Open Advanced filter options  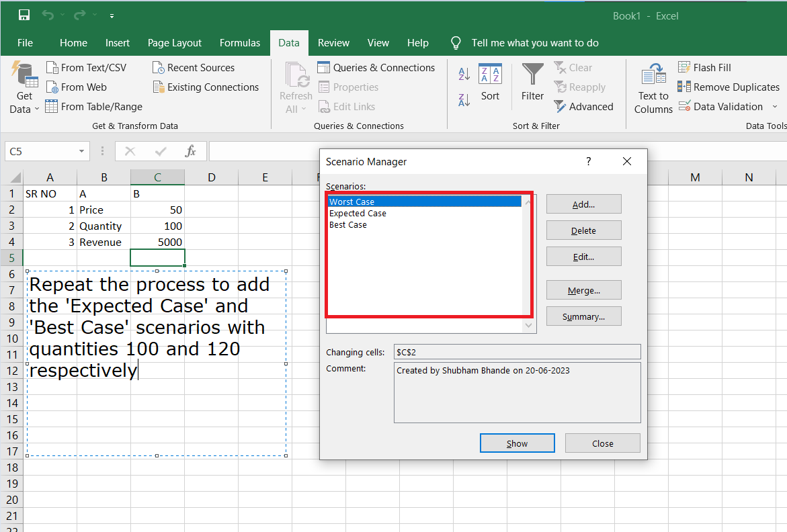tap(584, 106)
